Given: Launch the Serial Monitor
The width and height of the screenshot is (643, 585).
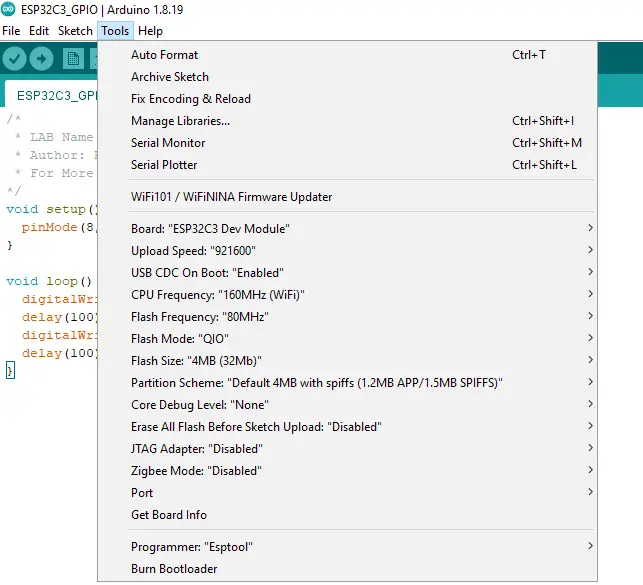Looking at the screenshot, I should (x=168, y=143).
